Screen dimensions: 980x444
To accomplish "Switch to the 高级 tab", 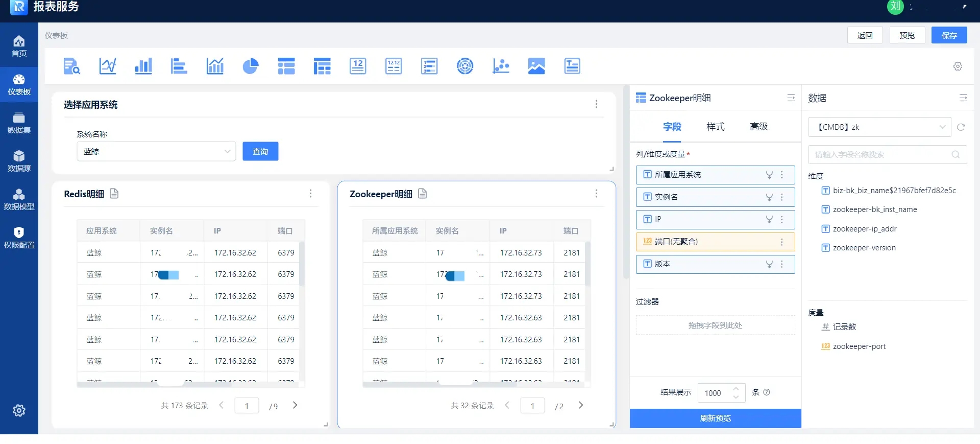I will [758, 127].
